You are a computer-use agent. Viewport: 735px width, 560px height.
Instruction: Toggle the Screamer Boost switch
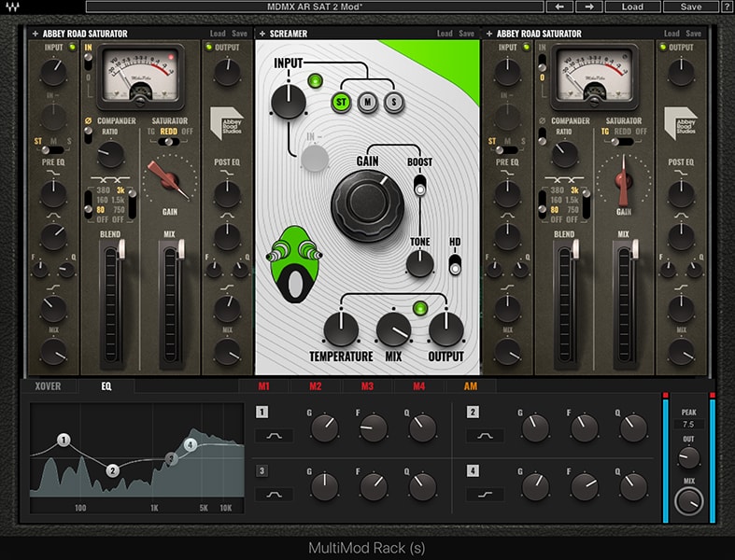point(420,185)
